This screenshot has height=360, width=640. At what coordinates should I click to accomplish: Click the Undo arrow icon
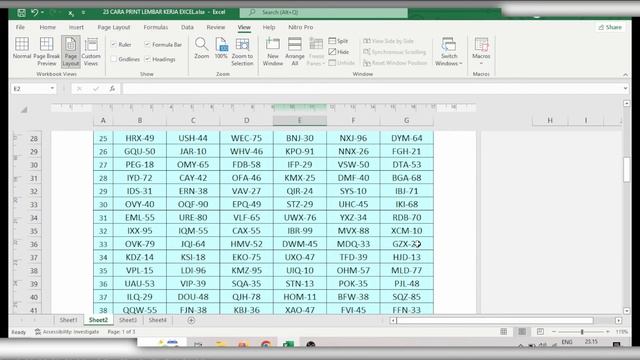pos(34,13)
